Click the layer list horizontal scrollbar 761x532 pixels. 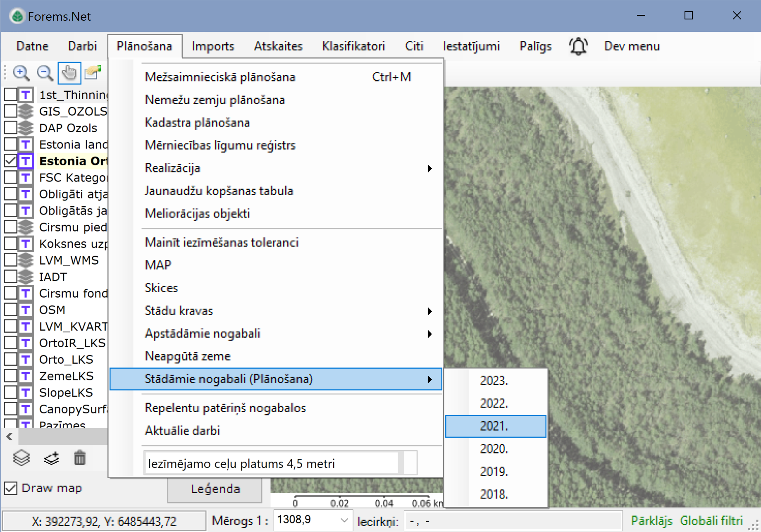[62, 437]
